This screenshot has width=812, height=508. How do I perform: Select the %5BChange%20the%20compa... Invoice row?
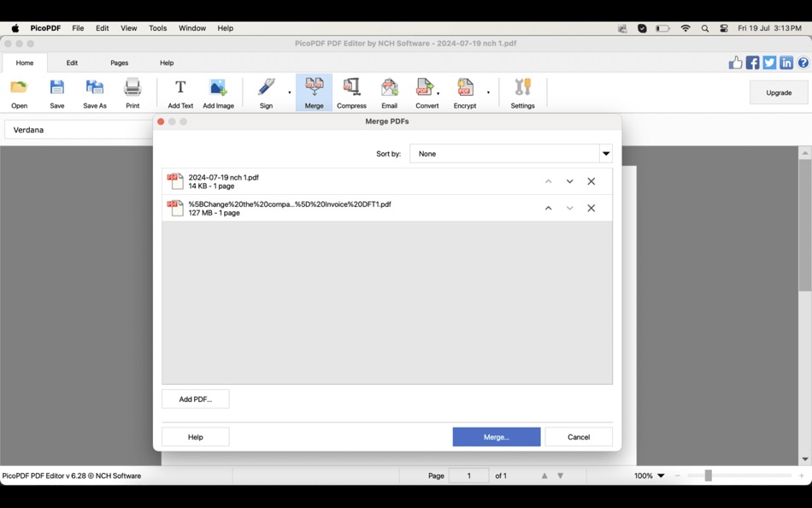(387, 208)
